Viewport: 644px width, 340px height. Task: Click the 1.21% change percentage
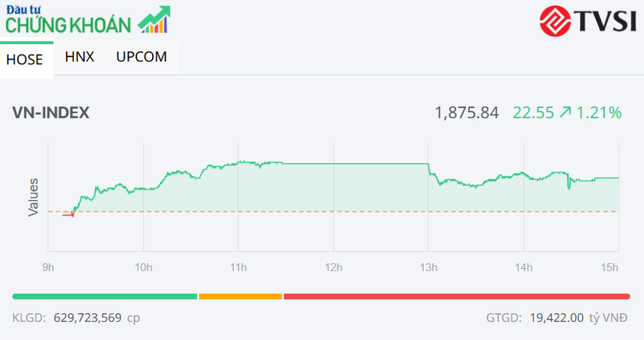click(x=599, y=113)
